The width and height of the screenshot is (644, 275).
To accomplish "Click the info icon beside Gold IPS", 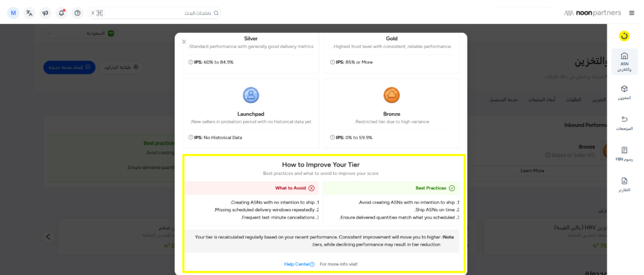I will point(333,62).
